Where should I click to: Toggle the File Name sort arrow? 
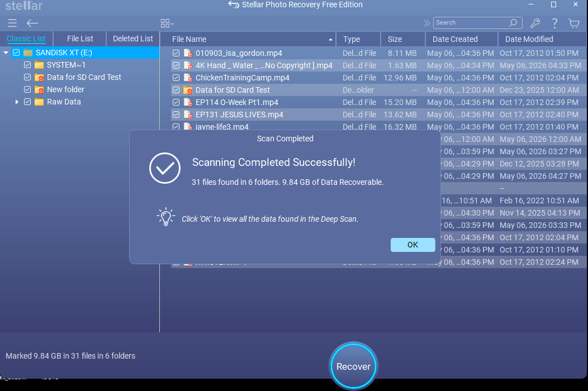click(330, 39)
